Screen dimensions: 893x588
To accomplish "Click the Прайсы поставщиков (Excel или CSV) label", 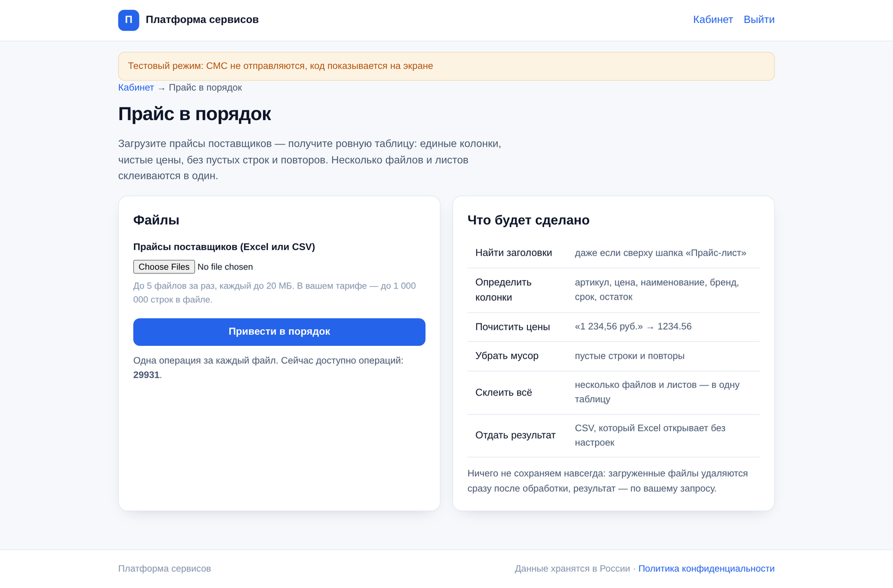I will [224, 247].
